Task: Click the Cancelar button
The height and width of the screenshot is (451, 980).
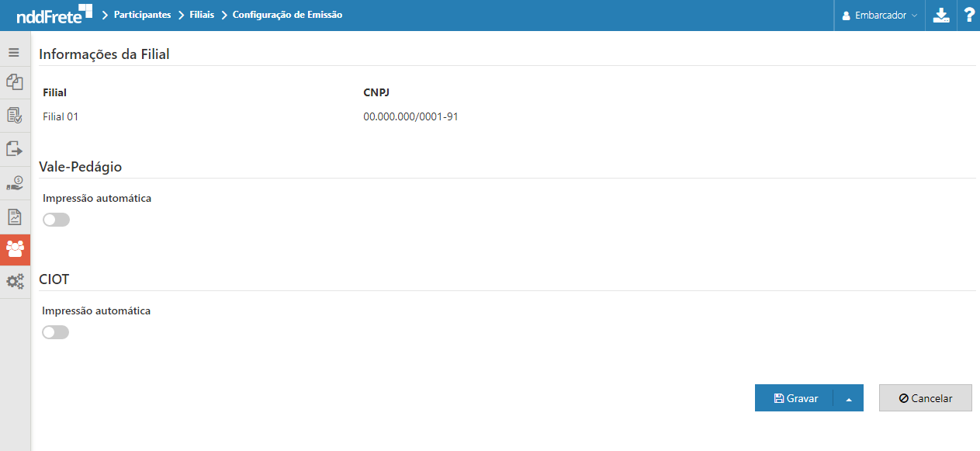Action: [x=926, y=398]
